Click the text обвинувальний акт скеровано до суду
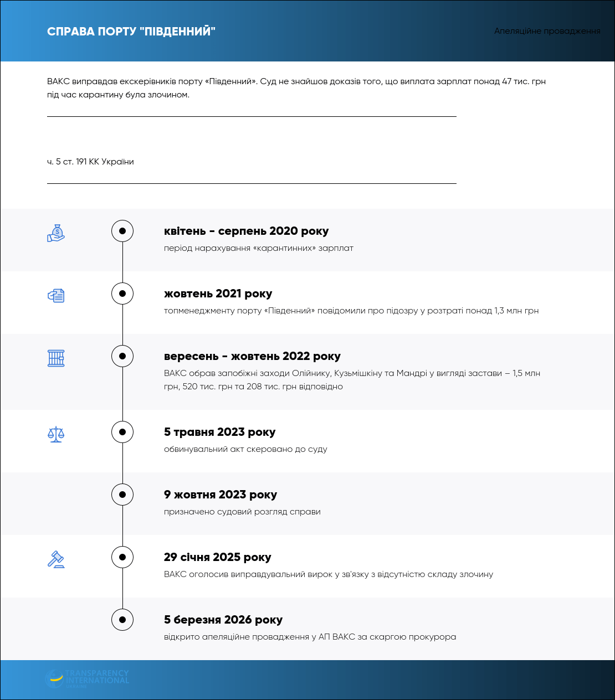Viewport: 615px width, 700px height. click(x=245, y=449)
